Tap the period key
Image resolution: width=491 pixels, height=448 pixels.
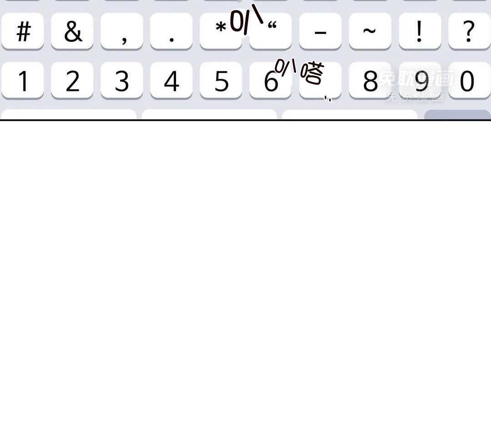click(171, 31)
